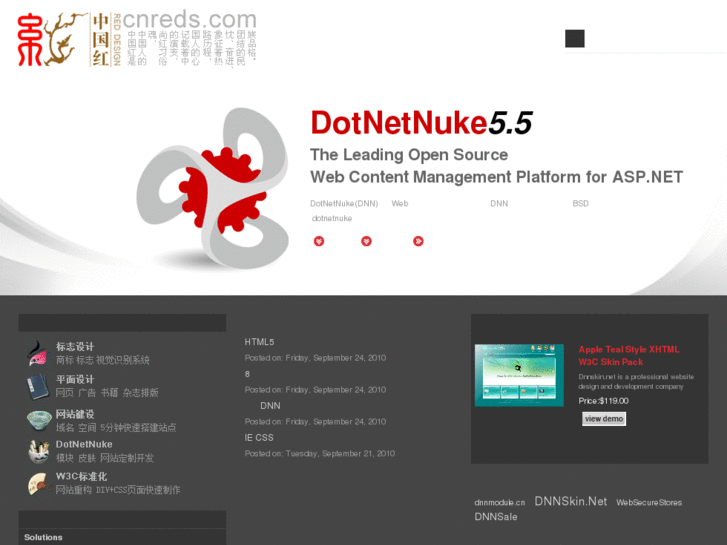Open the IE CSS blog post
The image size is (727, 545).
coord(259,438)
